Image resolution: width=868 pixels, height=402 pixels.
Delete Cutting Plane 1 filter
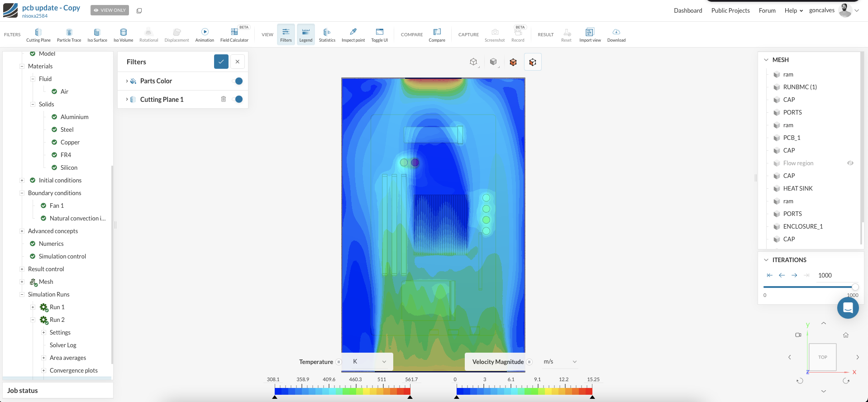tap(224, 99)
